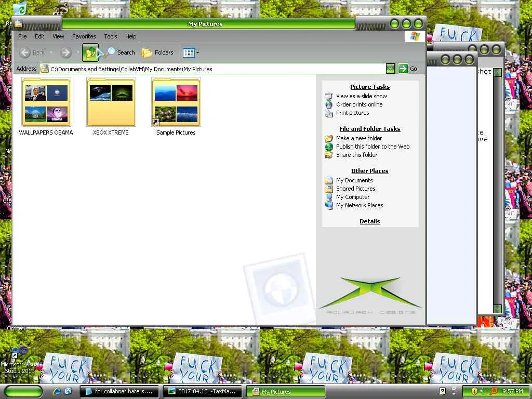Open the Edit menu
Viewport: 532px width, 399px height.
tap(39, 36)
